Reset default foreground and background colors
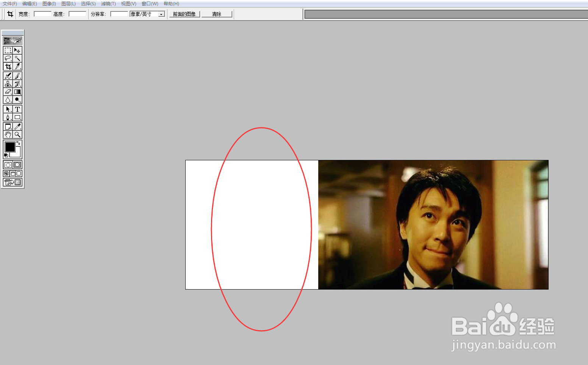This screenshot has height=365, width=588. [x=6, y=155]
